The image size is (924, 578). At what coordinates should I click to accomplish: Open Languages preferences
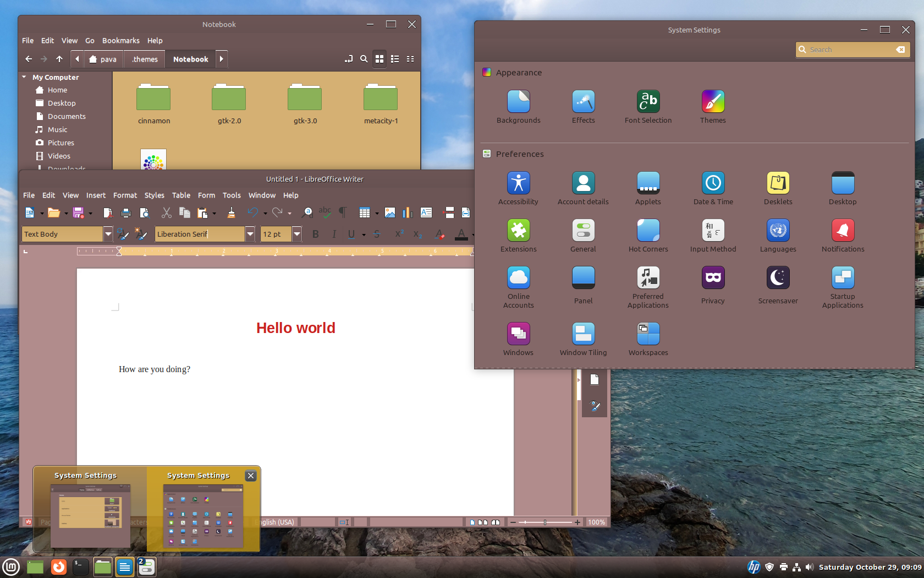pos(778,236)
